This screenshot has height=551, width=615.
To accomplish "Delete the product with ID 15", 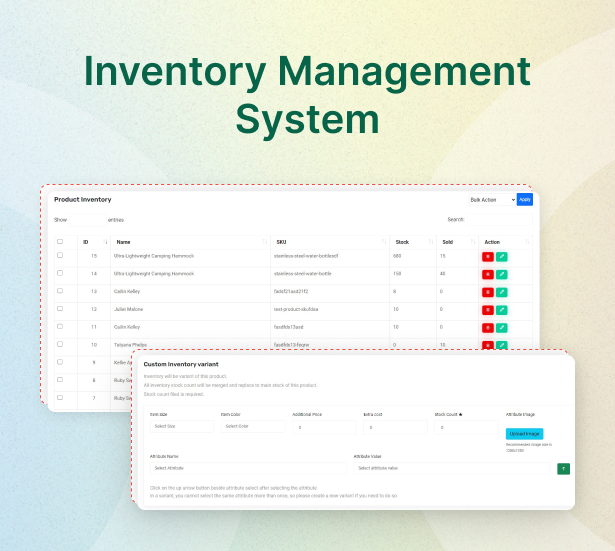I will point(487,257).
